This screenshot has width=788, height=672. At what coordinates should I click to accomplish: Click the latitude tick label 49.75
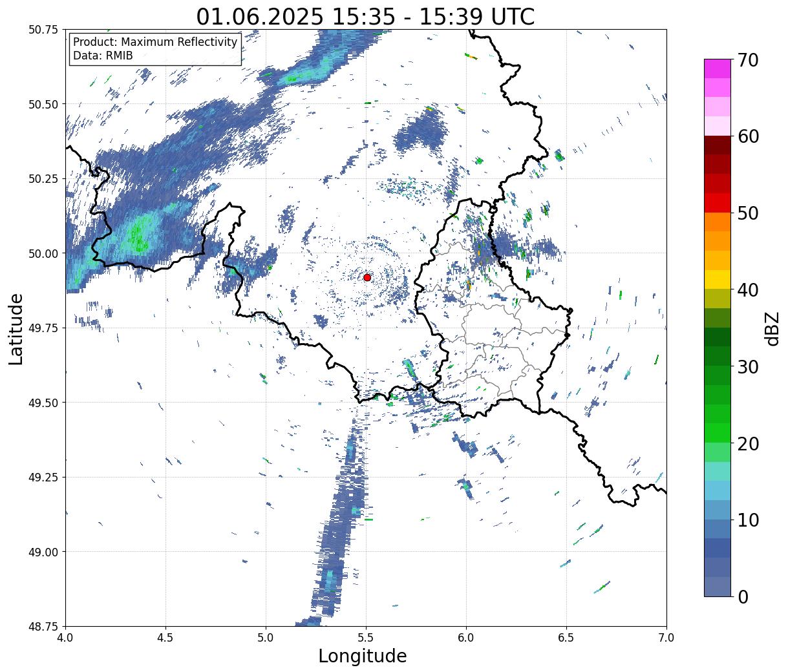43,328
